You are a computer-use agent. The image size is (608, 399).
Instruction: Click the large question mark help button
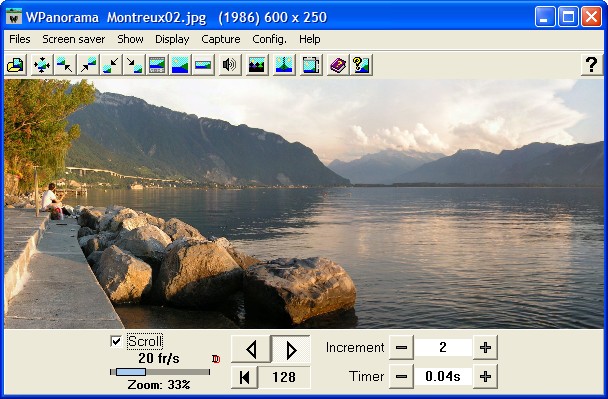(591, 65)
